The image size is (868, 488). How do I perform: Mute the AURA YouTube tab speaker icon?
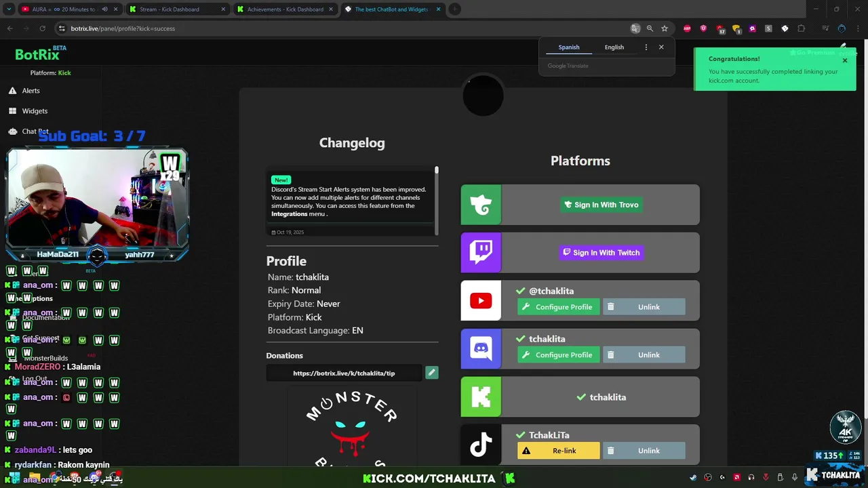point(104,9)
